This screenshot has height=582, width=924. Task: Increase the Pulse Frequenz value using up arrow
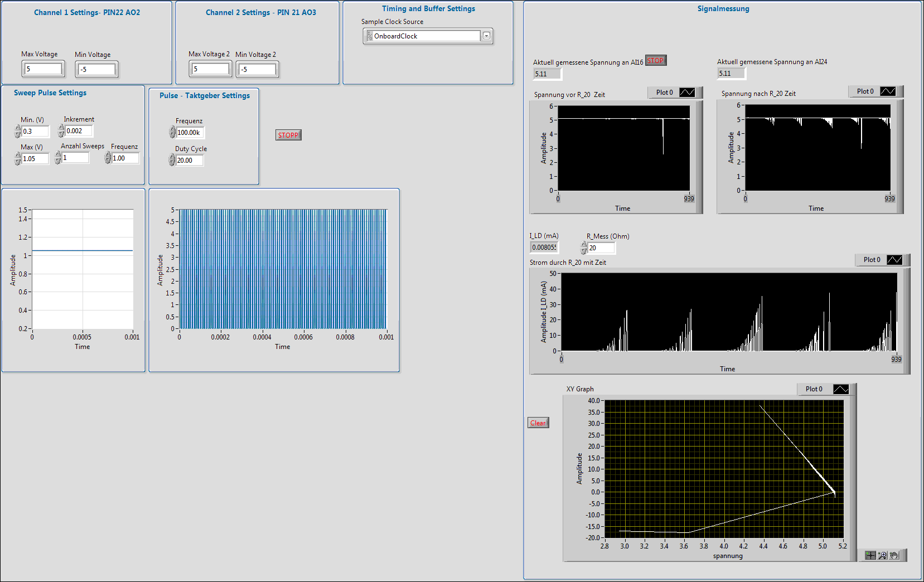(x=172, y=129)
